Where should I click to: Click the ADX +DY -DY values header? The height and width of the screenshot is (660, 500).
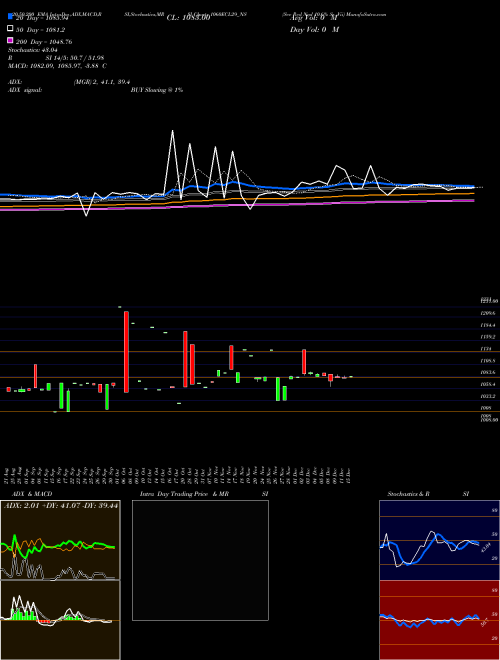[61, 505]
